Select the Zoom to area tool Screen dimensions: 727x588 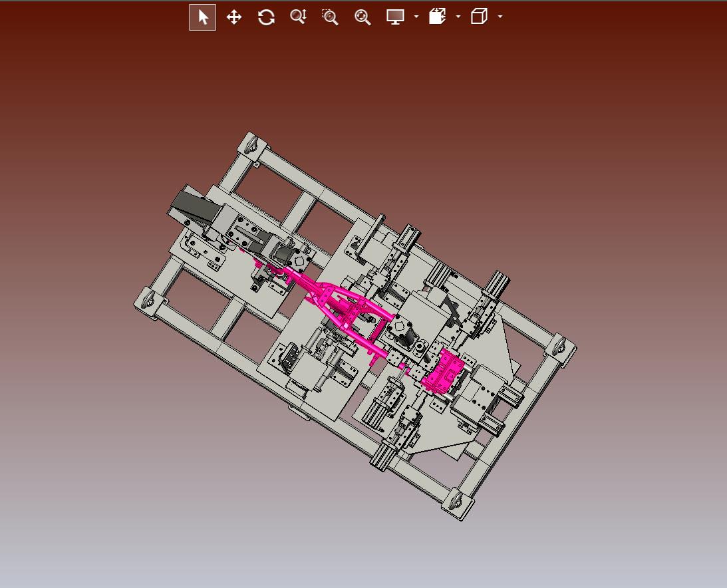click(330, 17)
